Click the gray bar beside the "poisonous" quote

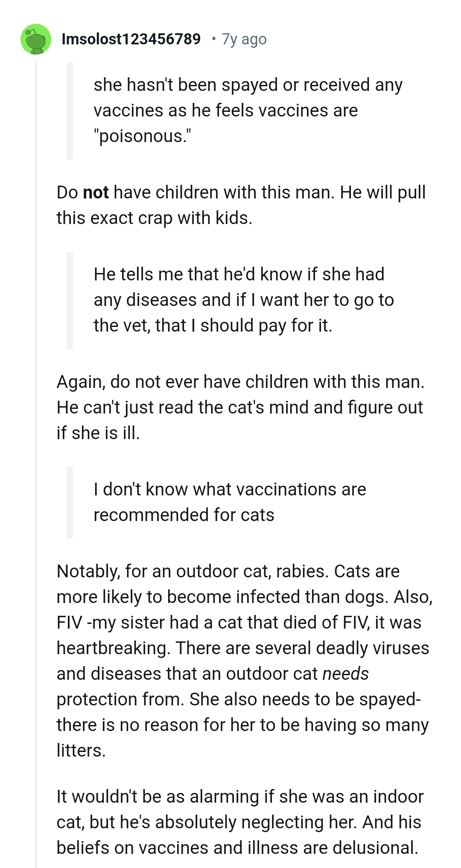coord(70,111)
